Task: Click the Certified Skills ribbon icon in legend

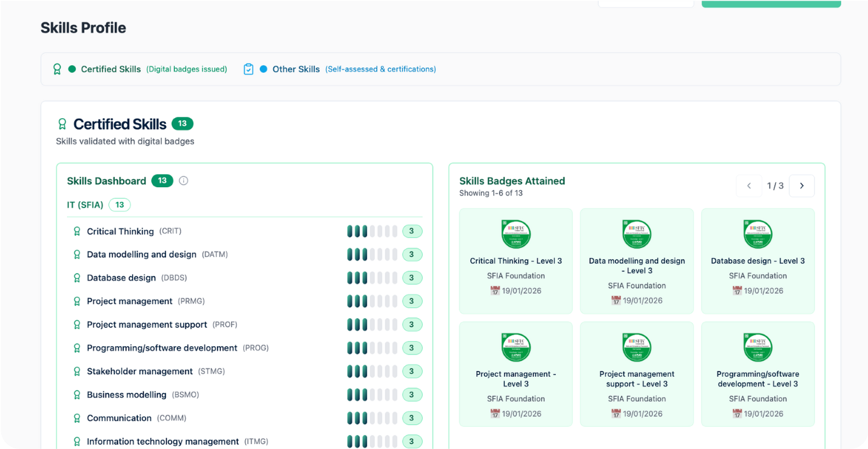Action: coord(57,69)
